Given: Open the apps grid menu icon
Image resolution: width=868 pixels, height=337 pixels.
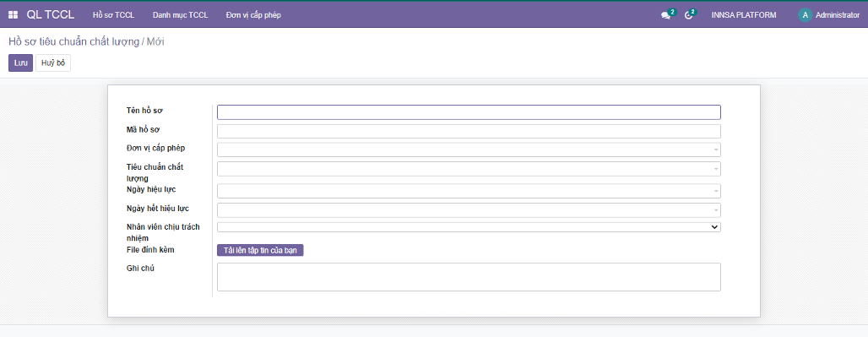Looking at the screenshot, I should click(x=14, y=15).
